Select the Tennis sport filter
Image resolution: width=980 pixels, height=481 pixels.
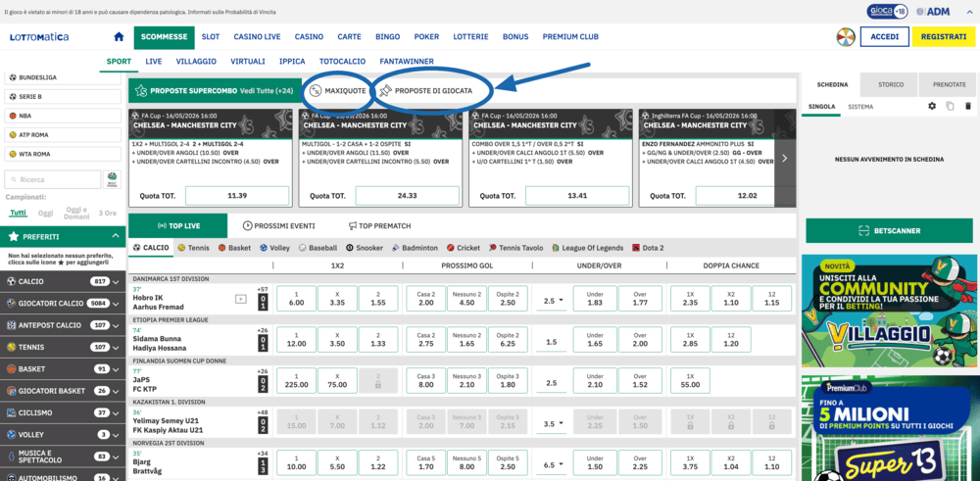(194, 248)
